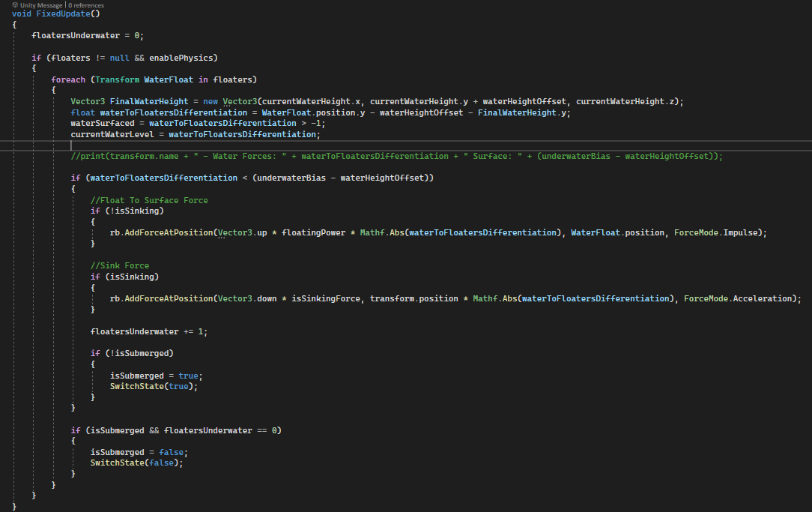Click the 'null' keyword in the floaters check
The image size is (812, 512).
120,58
